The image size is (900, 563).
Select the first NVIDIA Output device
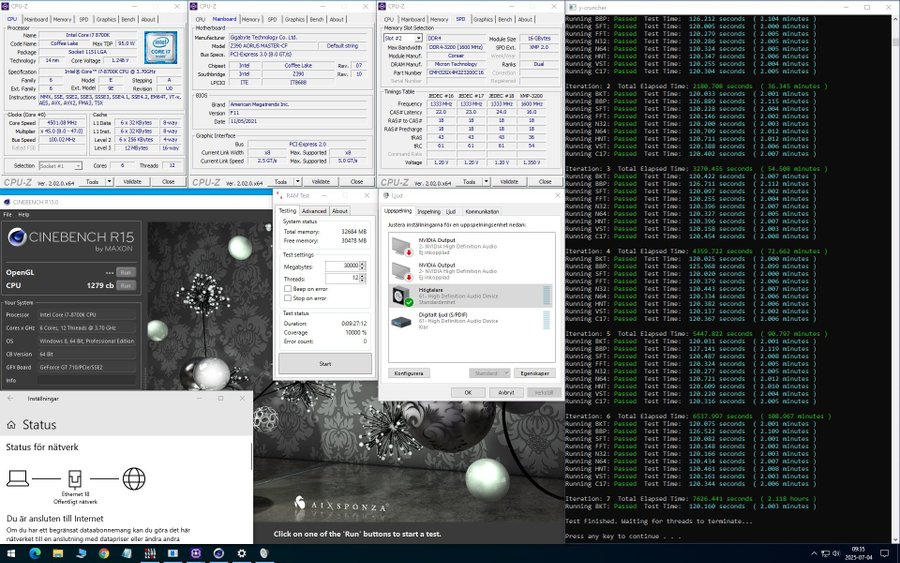(x=402, y=244)
